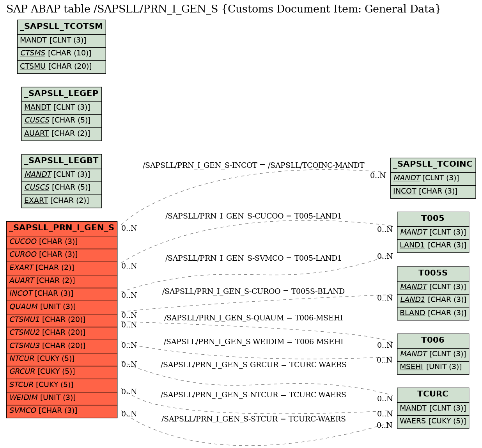The height and width of the screenshot is (448, 482).
Task: Click the CUROO = T005S-BLAND relation label
Action: (x=253, y=292)
